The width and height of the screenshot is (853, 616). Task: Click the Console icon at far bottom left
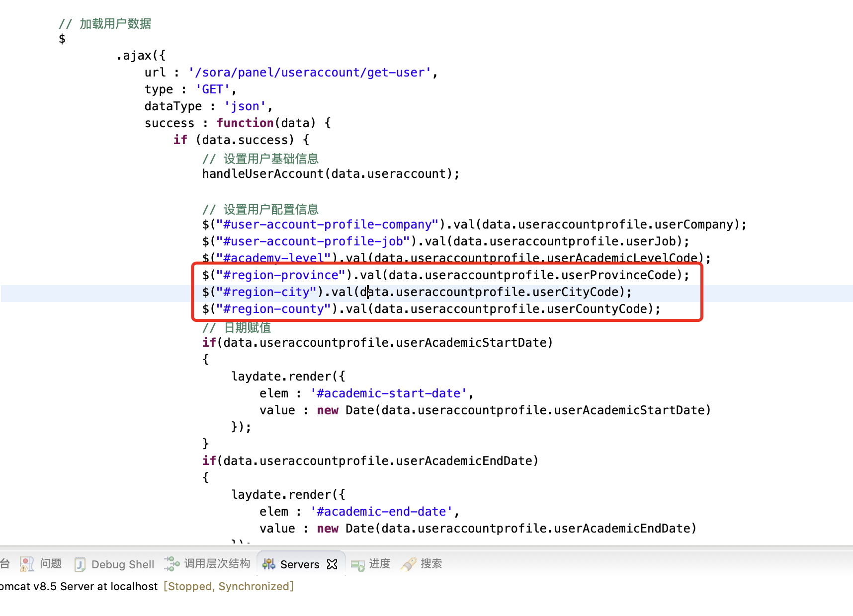[x=5, y=564]
